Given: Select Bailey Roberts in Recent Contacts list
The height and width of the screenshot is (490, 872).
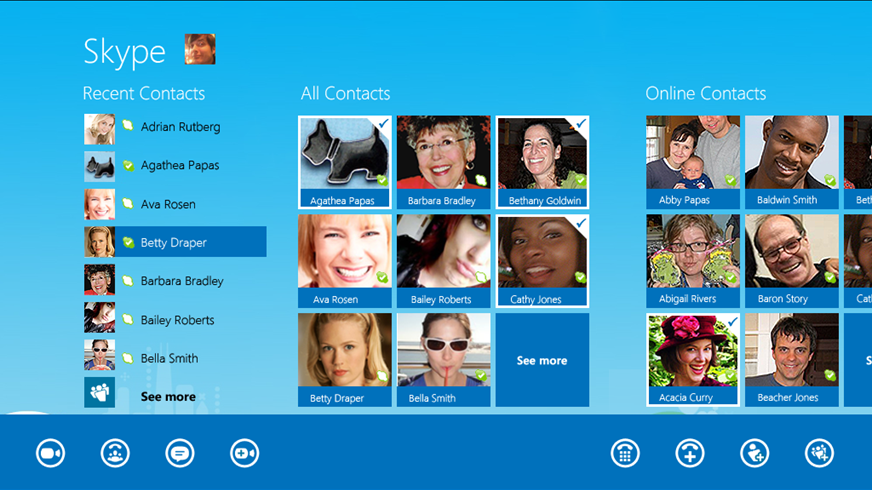Looking at the screenshot, I should [175, 320].
